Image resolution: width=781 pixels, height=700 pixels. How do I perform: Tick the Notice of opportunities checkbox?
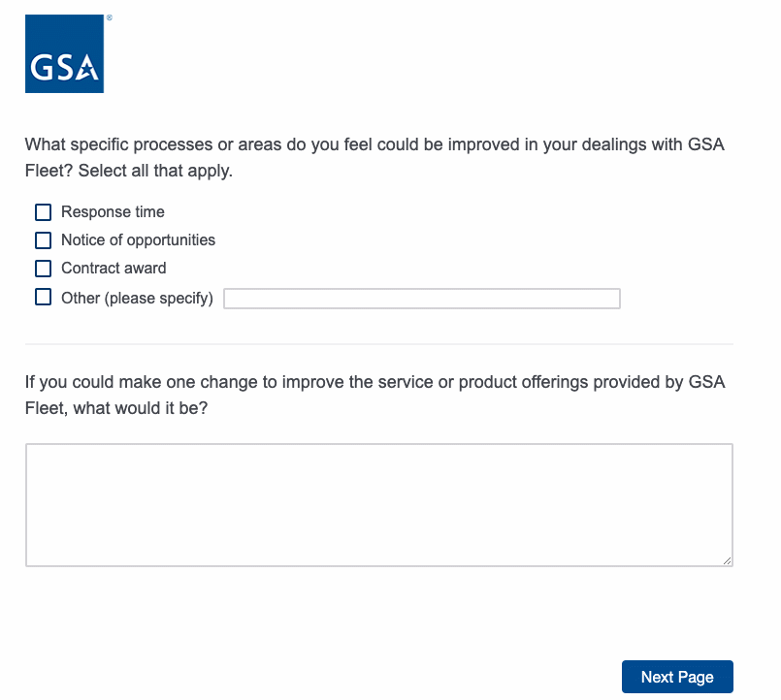(43, 240)
